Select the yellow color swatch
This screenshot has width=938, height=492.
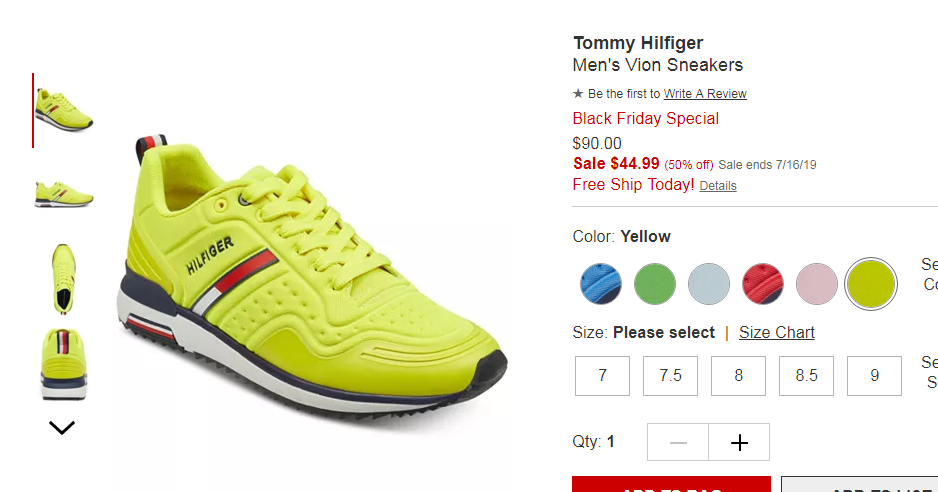[870, 284]
